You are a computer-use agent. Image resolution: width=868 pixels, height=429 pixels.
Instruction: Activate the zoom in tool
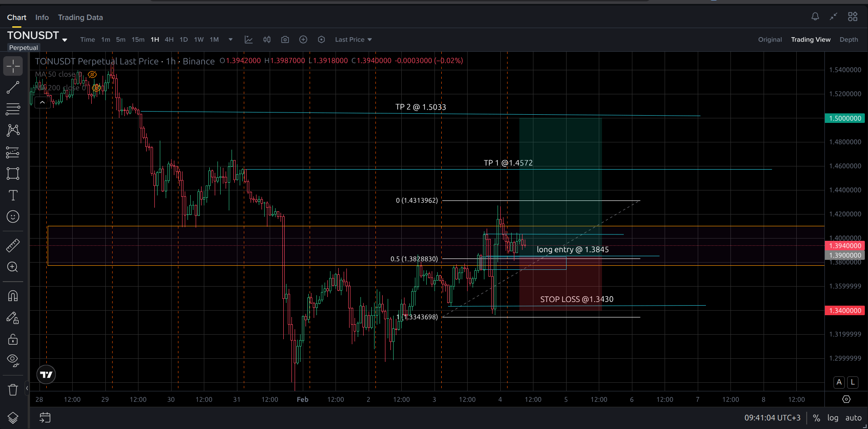pos(13,267)
